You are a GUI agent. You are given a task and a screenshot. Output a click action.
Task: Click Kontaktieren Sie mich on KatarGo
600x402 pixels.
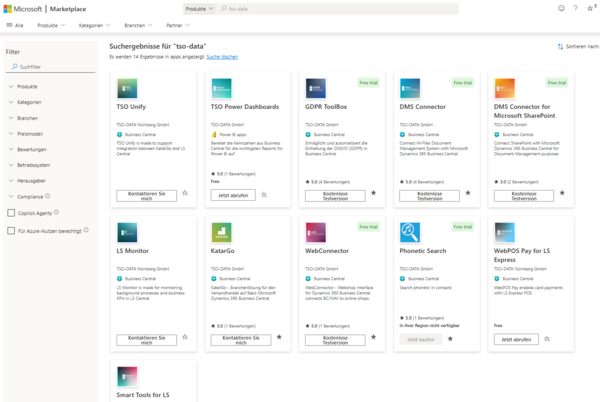coord(241,340)
